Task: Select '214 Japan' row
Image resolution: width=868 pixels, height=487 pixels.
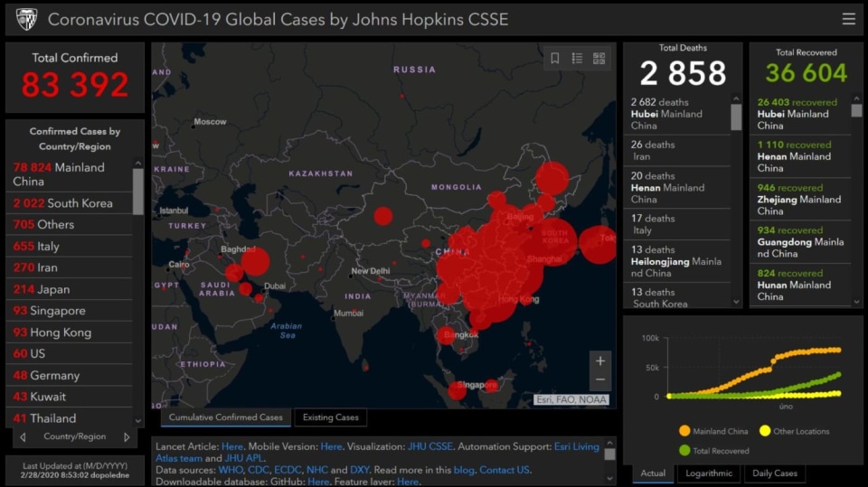Action: coord(70,289)
